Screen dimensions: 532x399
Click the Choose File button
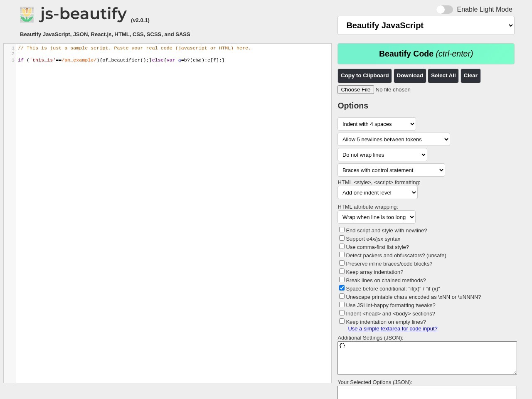click(356, 89)
